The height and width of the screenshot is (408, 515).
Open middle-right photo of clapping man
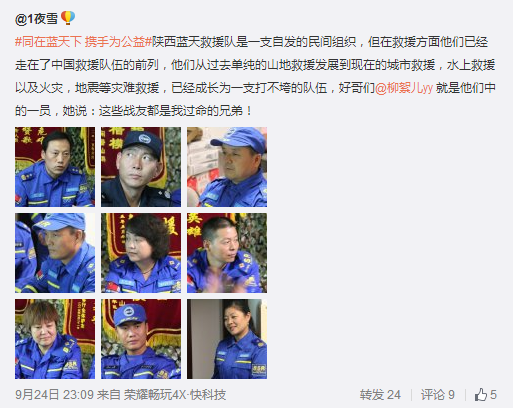227,253
